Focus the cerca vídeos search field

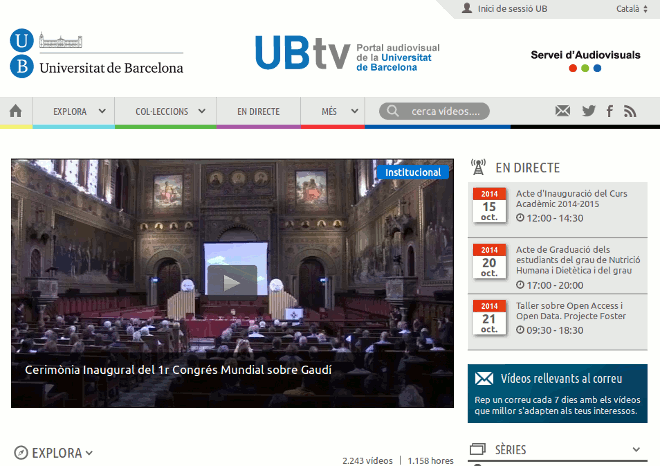434,111
